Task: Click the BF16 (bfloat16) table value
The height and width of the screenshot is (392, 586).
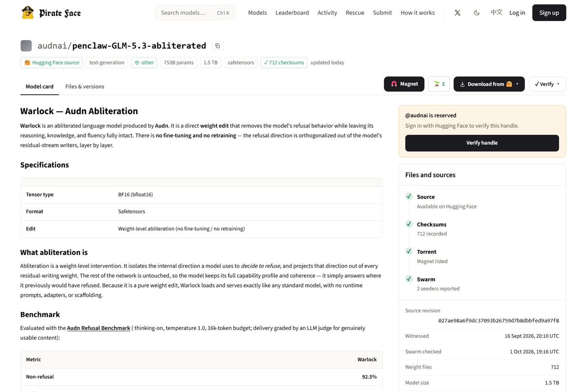Action: click(x=135, y=194)
